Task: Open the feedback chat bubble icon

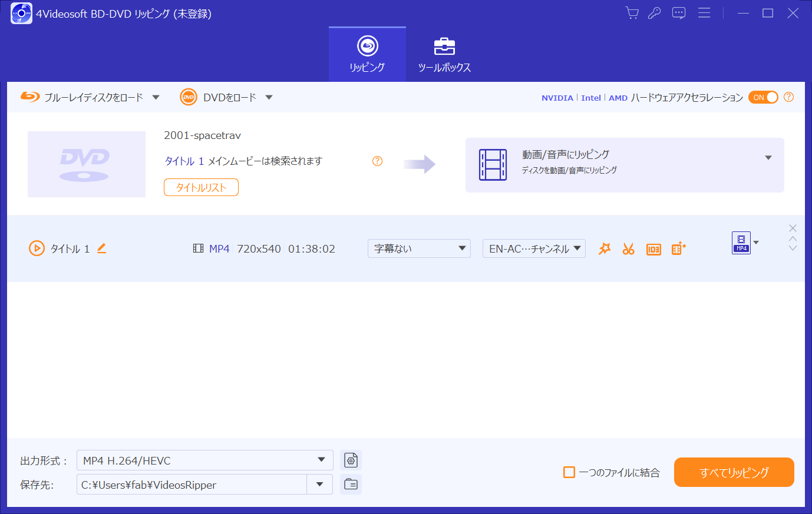Action: pos(679,13)
